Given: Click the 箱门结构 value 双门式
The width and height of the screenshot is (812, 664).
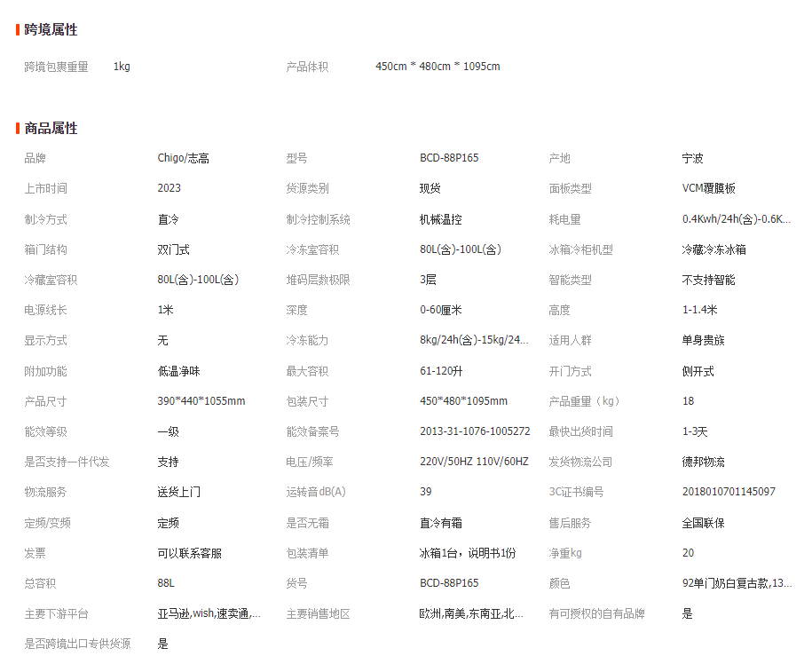Looking at the screenshot, I should [173, 249].
